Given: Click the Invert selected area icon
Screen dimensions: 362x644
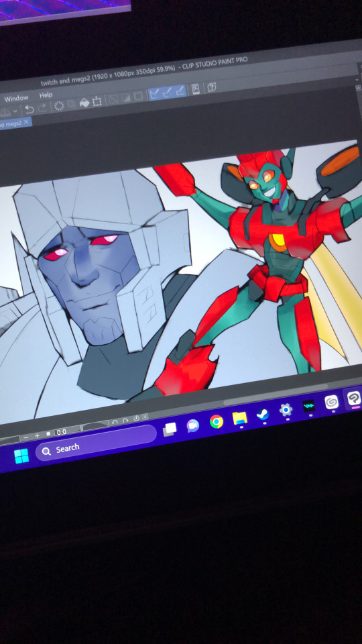Looking at the screenshot, I should pyautogui.click(x=126, y=98).
